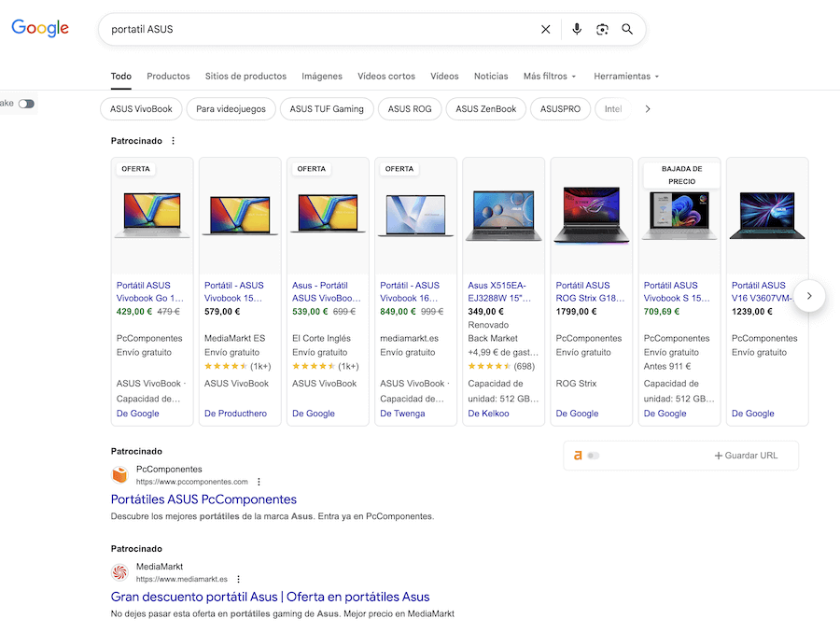Click De Kelkoo link

[x=488, y=414]
